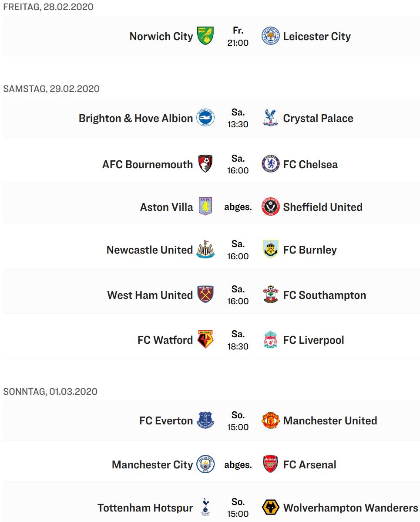The height and width of the screenshot is (522, 420).
Task: Click the Leicester City fox crest
Action: (270, 36)
